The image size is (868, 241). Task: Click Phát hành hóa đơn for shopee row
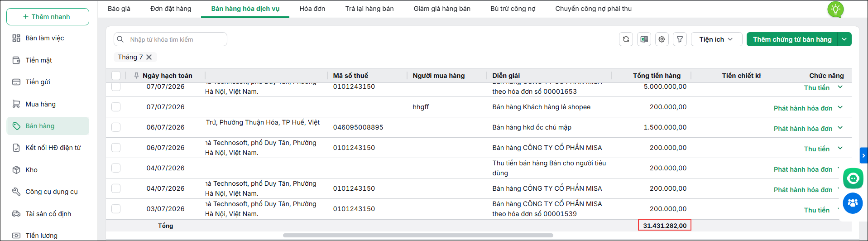pos(803,108)
